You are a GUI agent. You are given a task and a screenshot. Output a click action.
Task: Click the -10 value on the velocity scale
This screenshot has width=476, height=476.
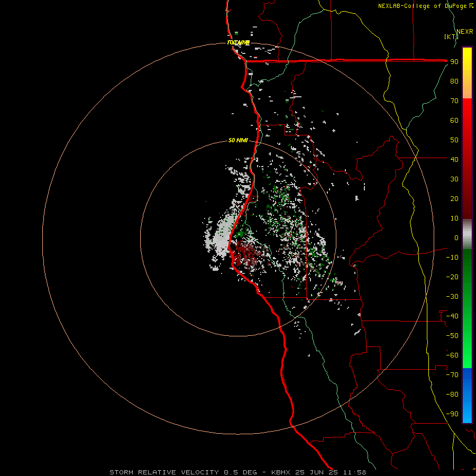click(x=452, y=258)
